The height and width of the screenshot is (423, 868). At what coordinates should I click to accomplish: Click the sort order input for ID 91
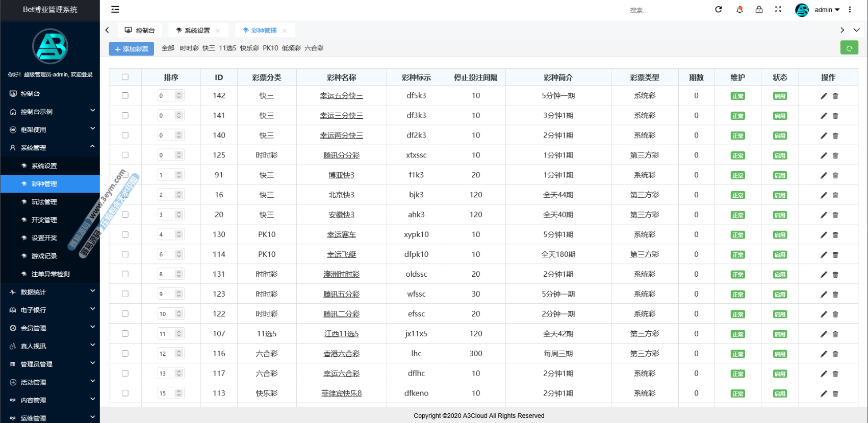click(167, 175)
